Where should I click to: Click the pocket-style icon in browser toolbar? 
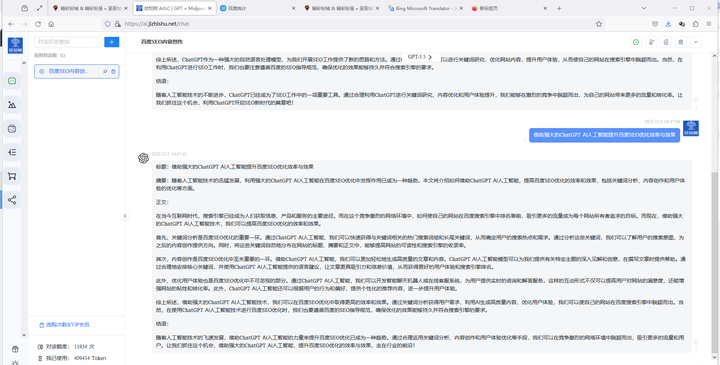pyautogui.click(x=655, y=24)
